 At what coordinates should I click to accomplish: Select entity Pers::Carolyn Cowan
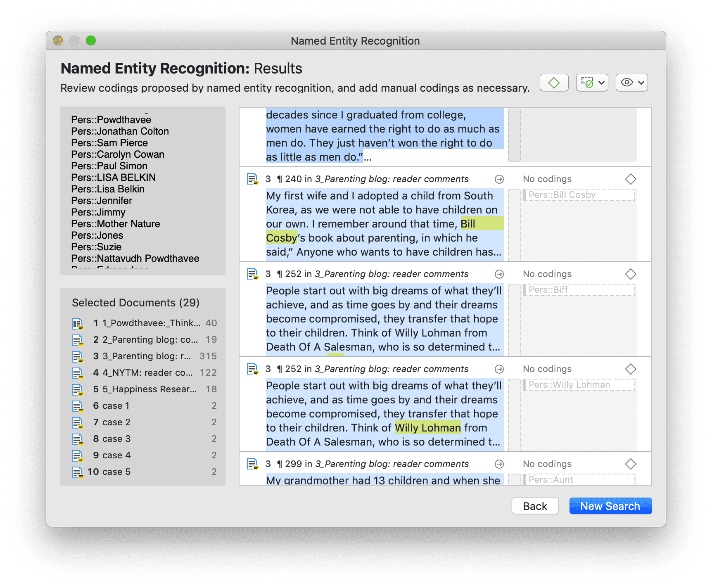pos(118,154)
